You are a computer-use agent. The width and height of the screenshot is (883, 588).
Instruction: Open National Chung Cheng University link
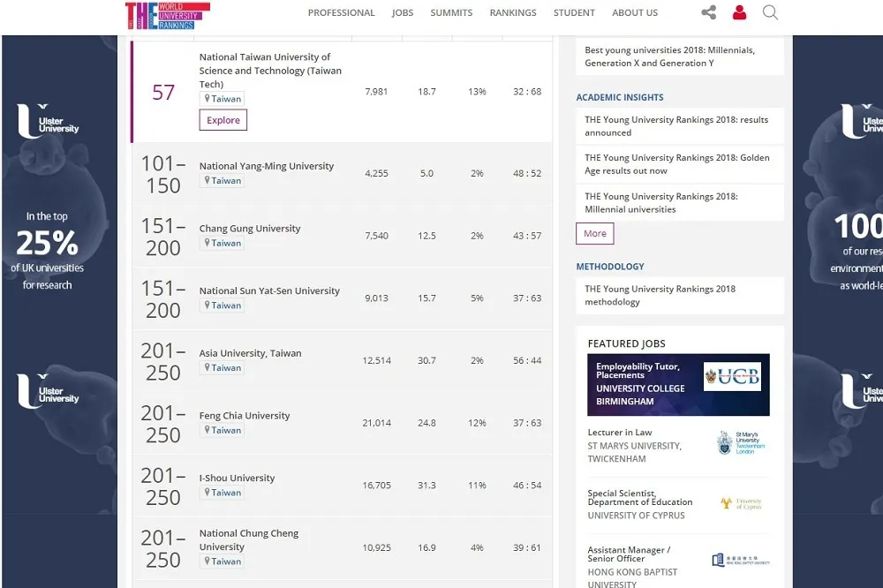(248, 539)
